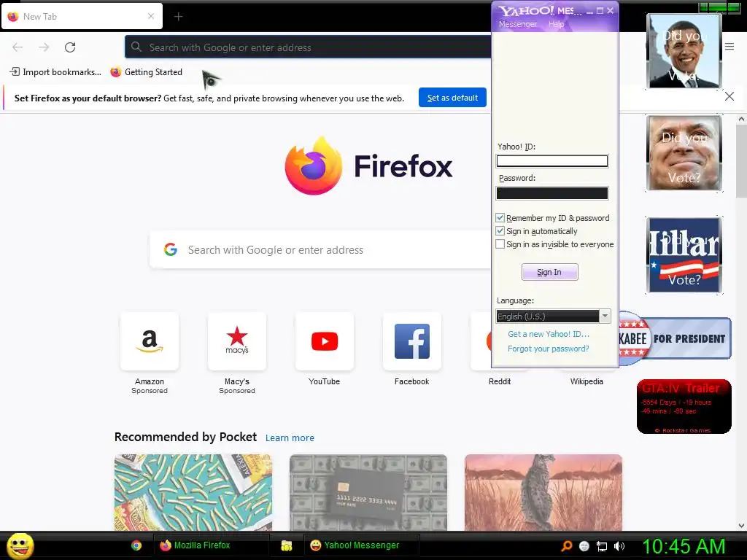The image size is (747, 560).
Task: Click the Obama Did you Vote gadget
Action: (684, 51)
